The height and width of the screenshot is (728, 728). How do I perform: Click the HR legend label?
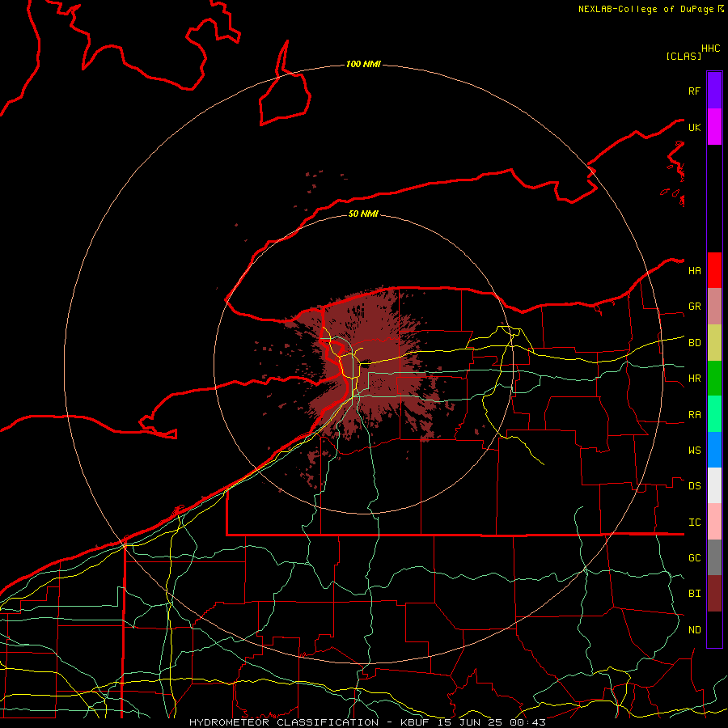[694, 379]
